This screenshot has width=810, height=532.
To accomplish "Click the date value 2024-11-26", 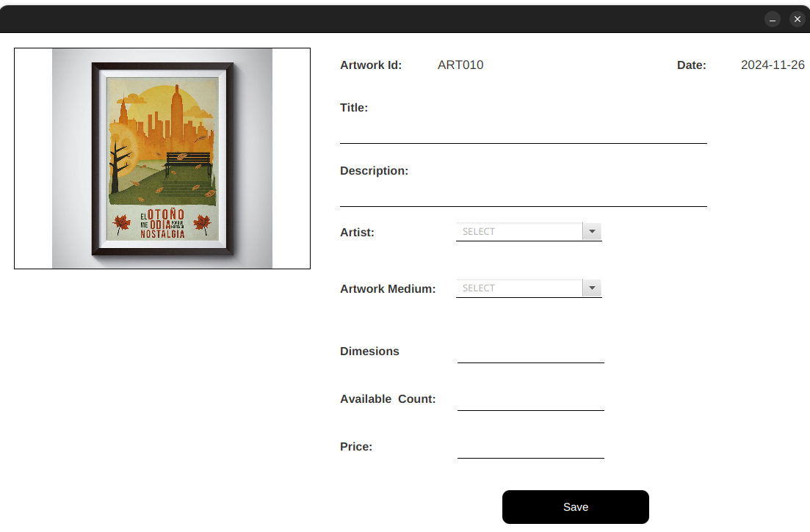I will 773,65.
